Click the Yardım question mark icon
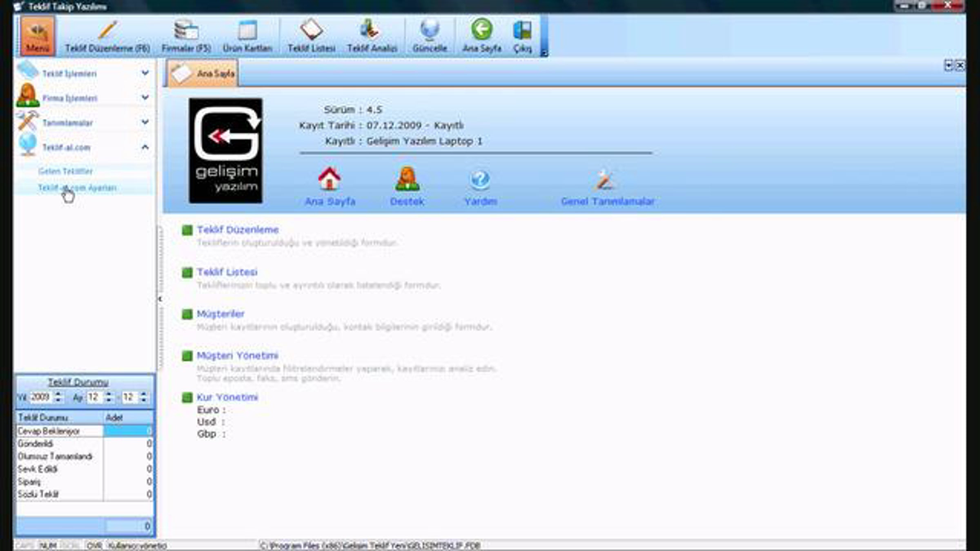980x551 pixels. 480,180
